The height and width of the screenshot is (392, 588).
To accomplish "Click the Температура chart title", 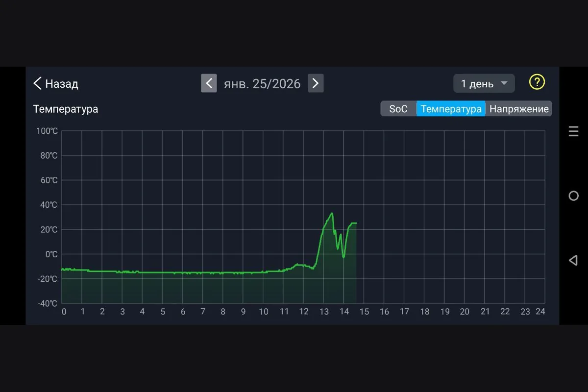I will (x=66, y=109).
